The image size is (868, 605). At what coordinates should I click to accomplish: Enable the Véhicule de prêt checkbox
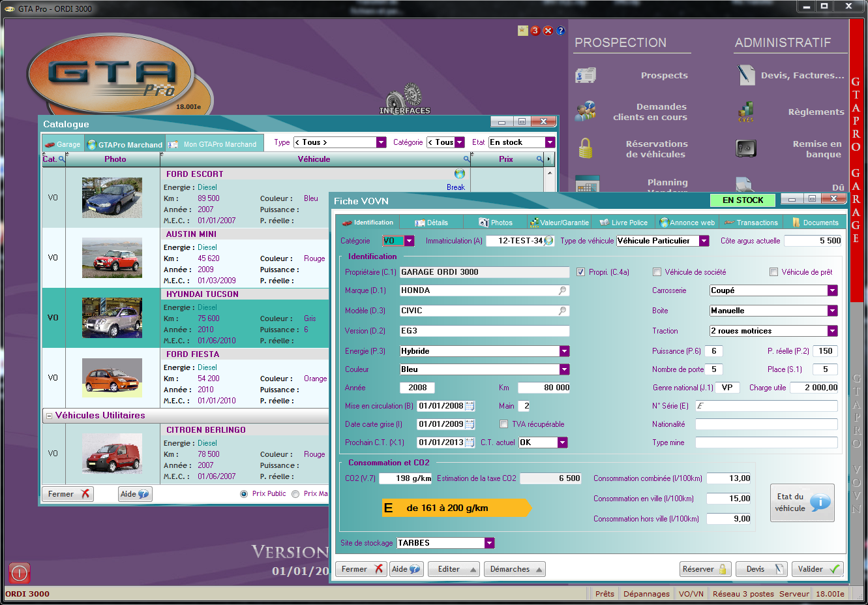[x=773, y=272]
